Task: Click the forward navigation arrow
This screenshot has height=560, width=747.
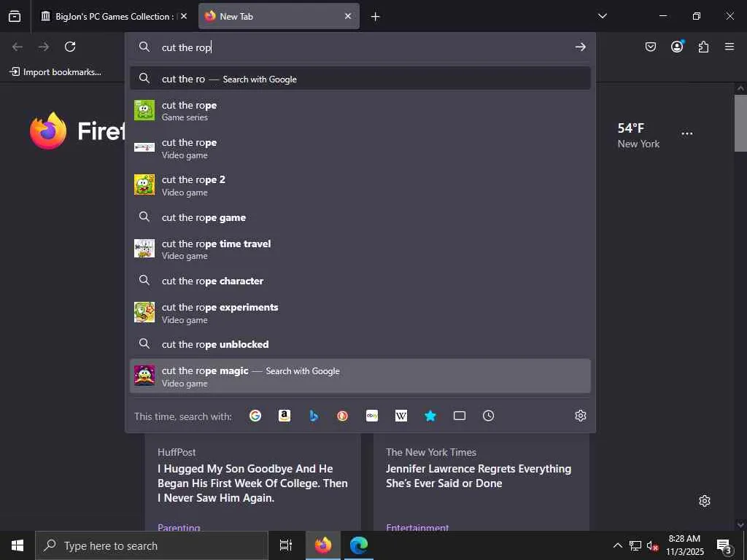Action: pyautogui.click(x=44, y=47)
